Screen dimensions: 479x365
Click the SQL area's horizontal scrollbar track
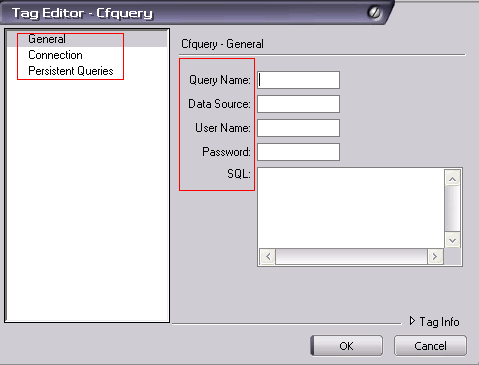[x=351, y=256]
